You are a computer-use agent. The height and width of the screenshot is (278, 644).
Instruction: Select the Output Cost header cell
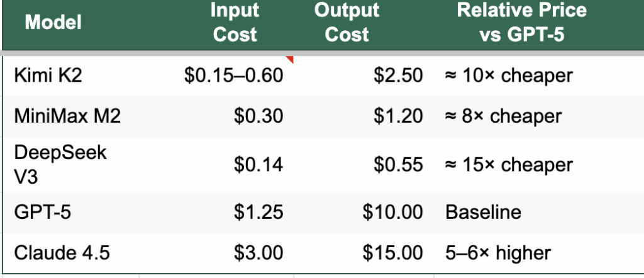(347, 23)
